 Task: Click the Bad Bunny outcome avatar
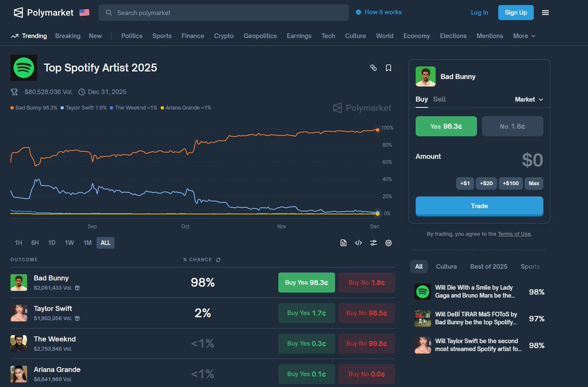coord(19,283)
